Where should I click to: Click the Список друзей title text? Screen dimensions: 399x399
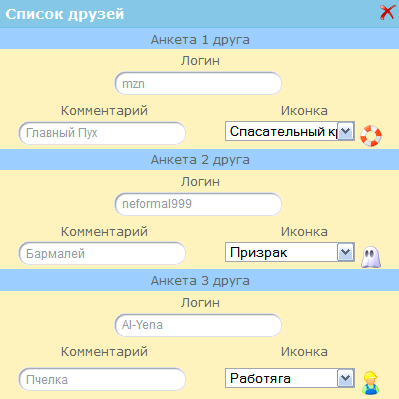[65, 14]
